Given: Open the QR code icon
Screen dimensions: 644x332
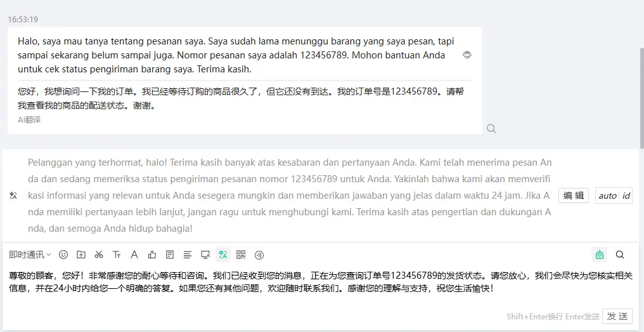Looking at the screenshot, I should [x=241, y=255].
